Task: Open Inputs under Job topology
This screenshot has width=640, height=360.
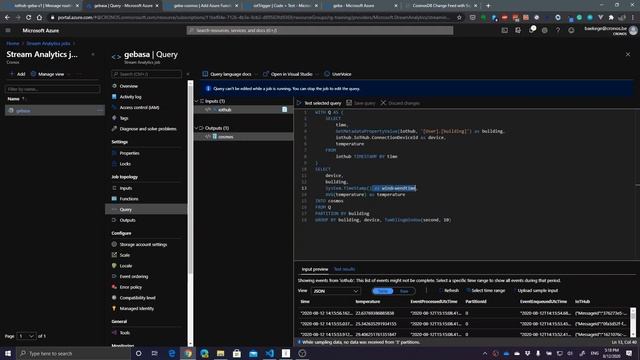Action: pos(126,188)
